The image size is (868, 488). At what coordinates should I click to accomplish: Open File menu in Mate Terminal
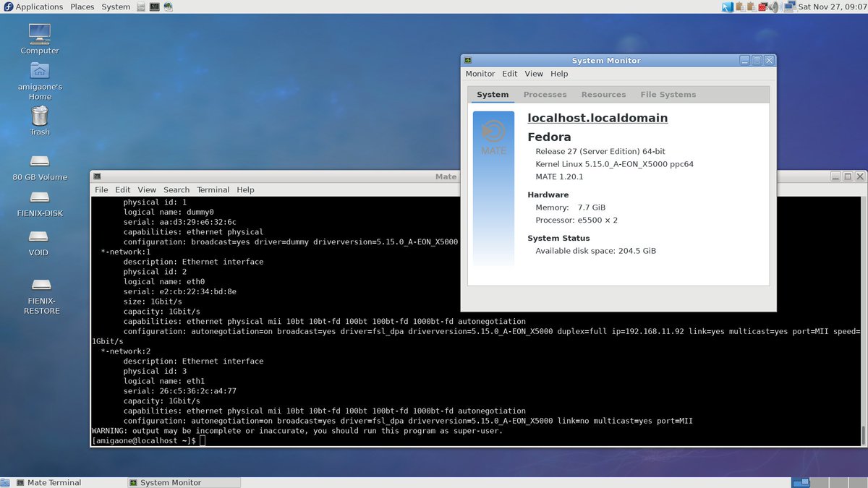(x=101, y=189)
